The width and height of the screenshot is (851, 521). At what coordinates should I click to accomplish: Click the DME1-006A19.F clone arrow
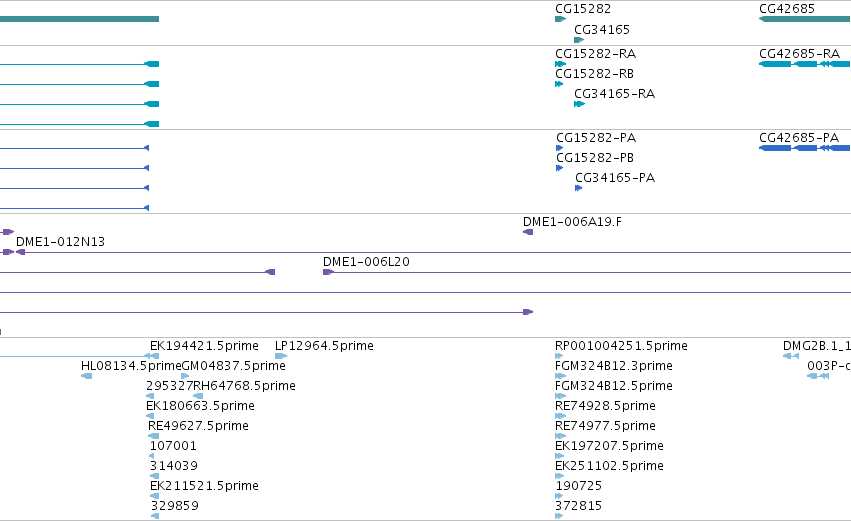click(528, 232)
